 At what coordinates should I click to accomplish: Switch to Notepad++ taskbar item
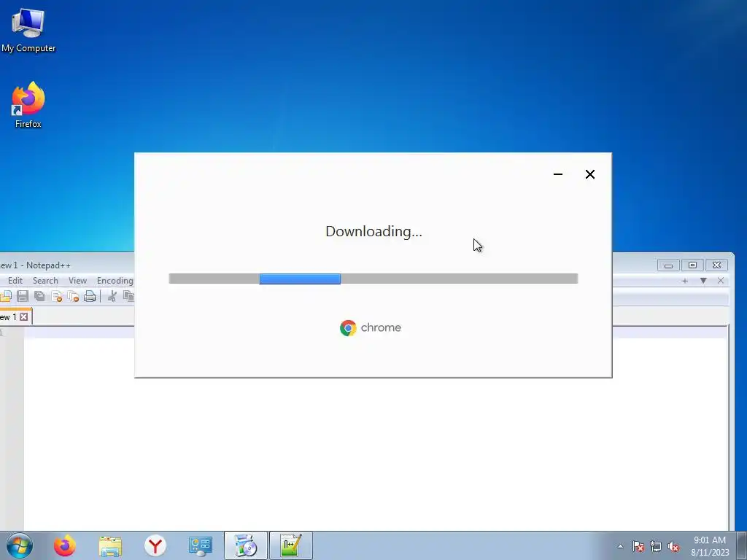[x=291, y=545]
